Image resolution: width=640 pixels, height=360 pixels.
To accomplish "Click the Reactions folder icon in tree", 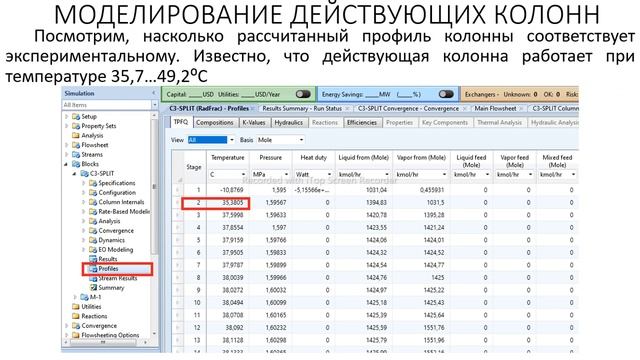I will (76, 316).
